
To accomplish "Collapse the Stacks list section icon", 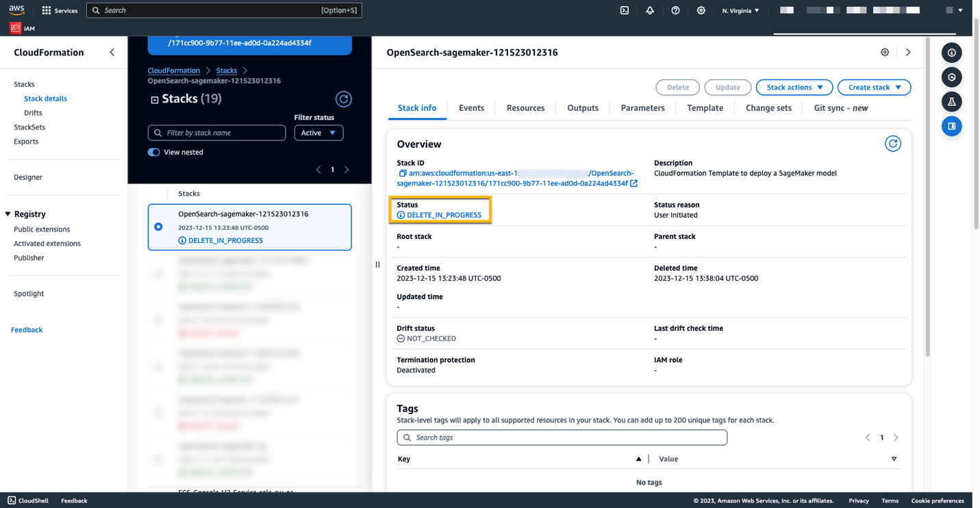I will [x=155, y=100].
